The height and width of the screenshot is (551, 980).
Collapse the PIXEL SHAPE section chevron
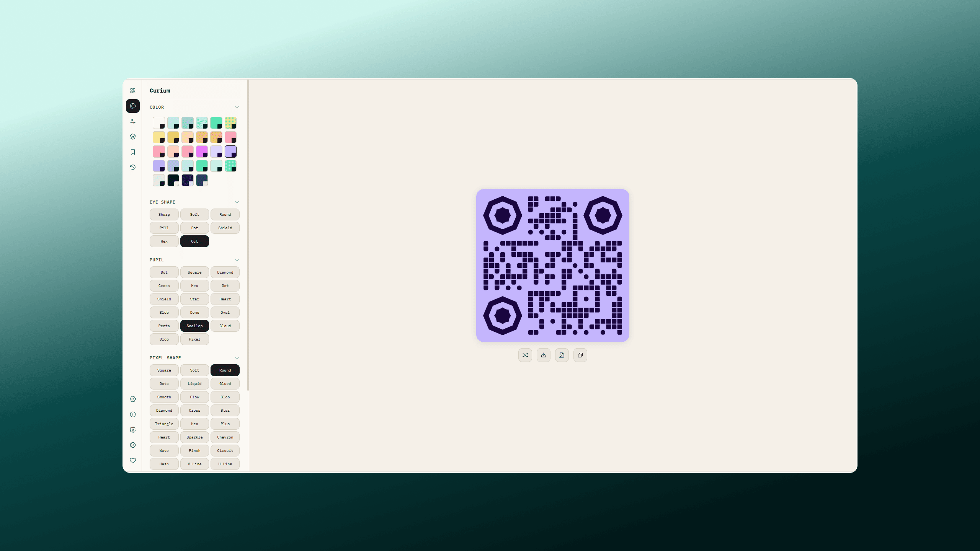pos(237,358)
